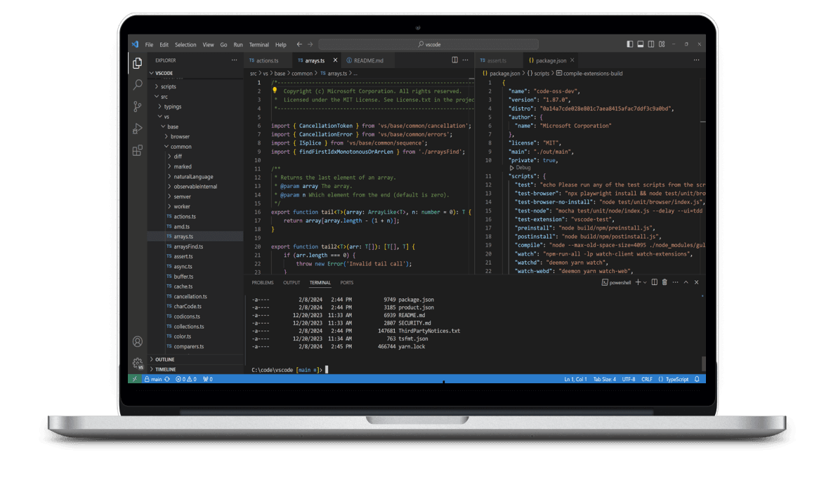
Task: Toggle secondary side bar layout icon
Action: pos(651,44)
